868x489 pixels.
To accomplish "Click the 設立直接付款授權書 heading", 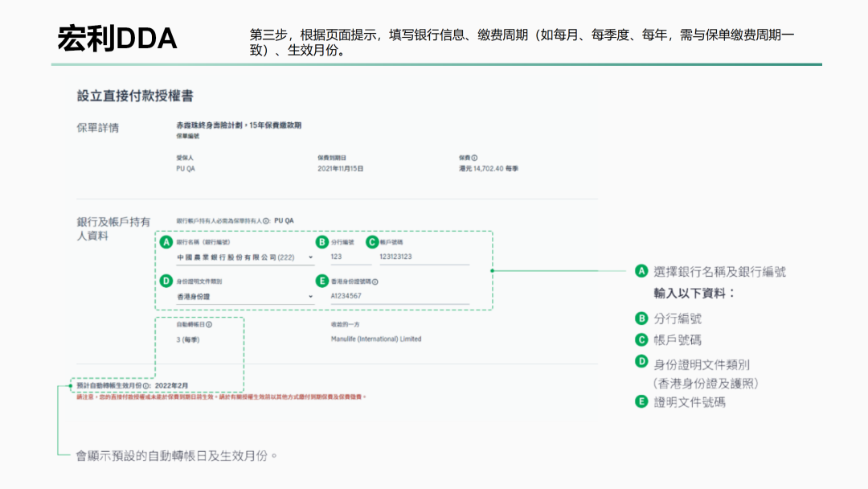I will click(x=135, y=96).
